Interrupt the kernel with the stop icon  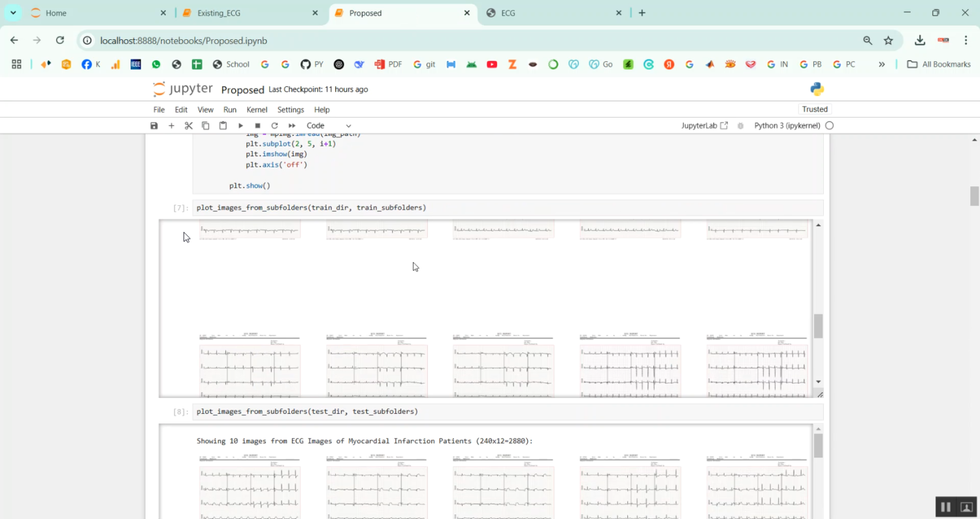click(257, 126)
